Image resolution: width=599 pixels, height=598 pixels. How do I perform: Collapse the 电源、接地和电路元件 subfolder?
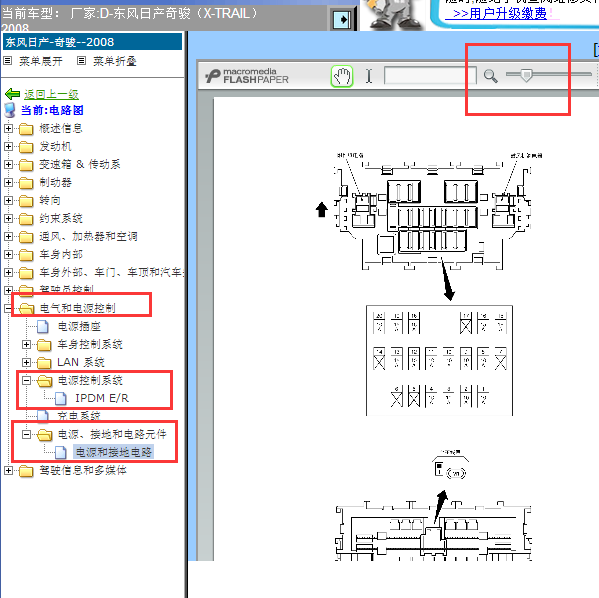tap(26, 434)
